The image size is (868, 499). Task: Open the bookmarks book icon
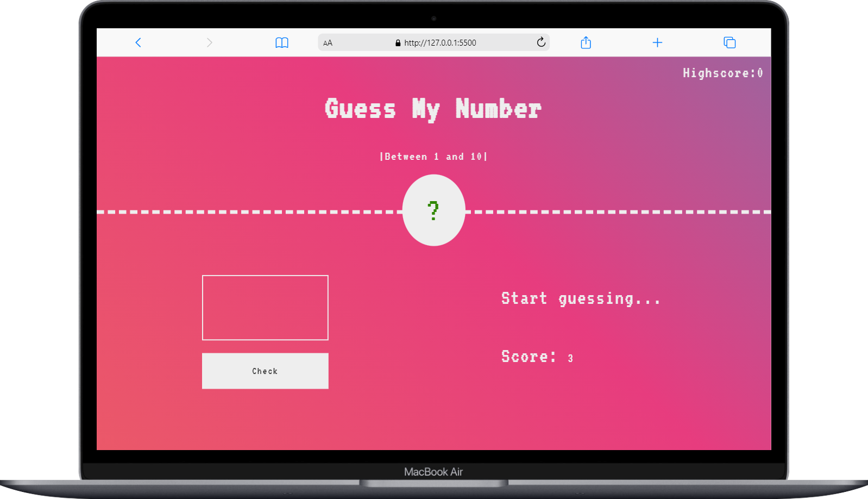(281, 42)
